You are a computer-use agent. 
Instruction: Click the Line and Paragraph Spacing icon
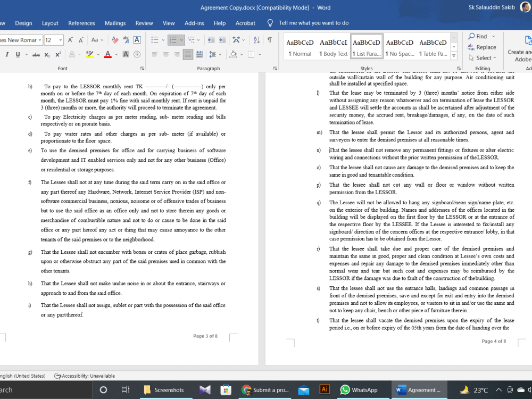pyautogui.click(x=212, y=54)
